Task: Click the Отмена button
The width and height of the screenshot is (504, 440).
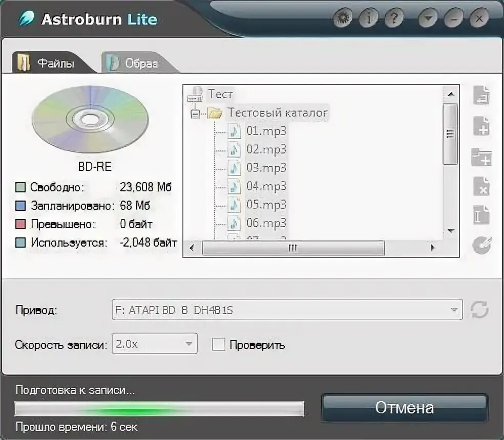Action: pyautogui.click(x=405, y=408)
